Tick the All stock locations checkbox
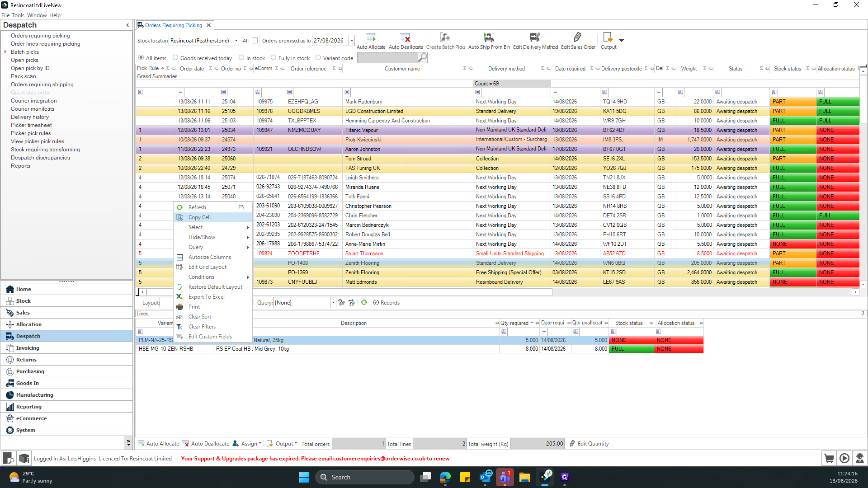The height and width of the screenshot is (488, 868). click(x=255, y=41)
